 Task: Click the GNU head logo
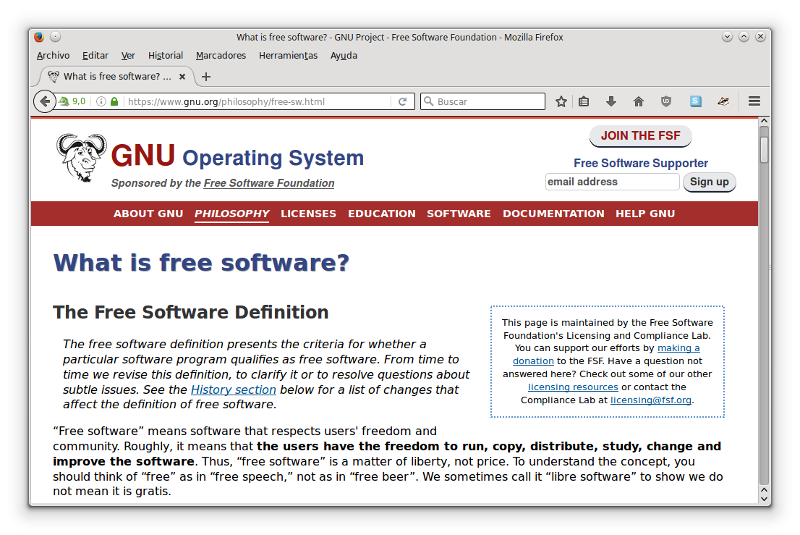[x=80, y=158]
